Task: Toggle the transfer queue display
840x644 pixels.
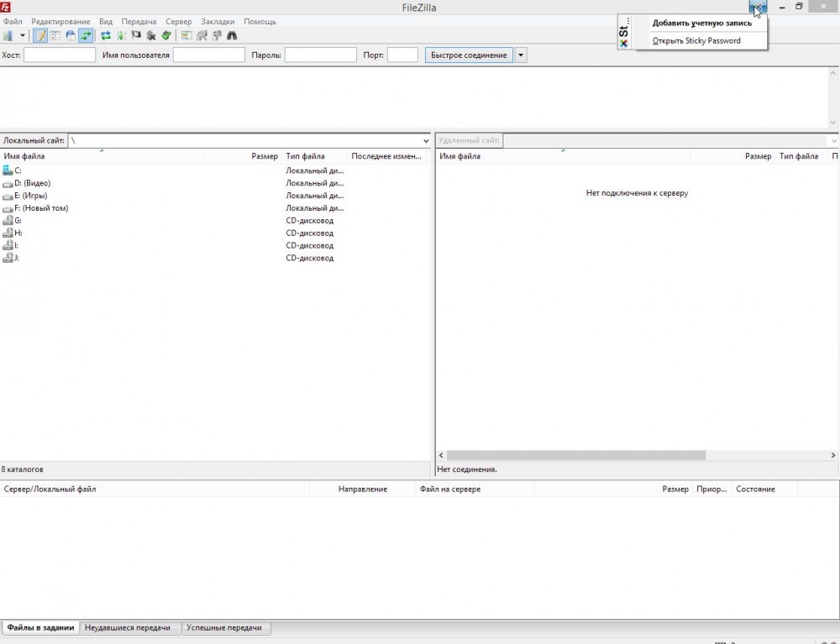Action: (x=86, y=36)
